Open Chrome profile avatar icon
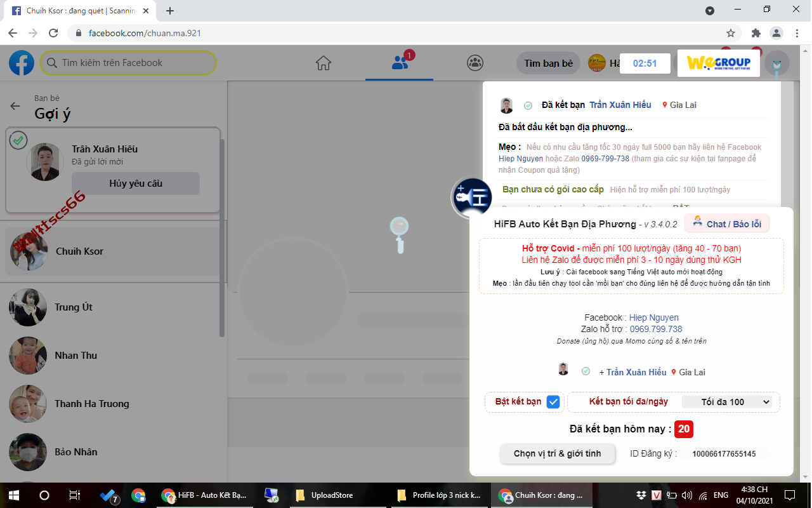812x508 pixels. pyautogui.click(x=776, y=33)
